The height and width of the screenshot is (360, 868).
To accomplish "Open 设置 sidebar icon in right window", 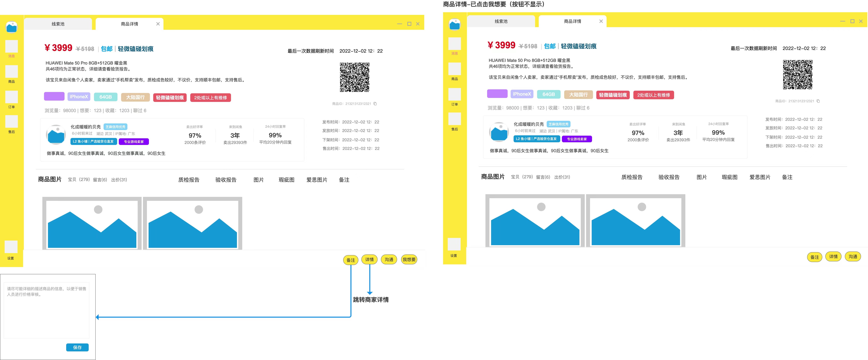I will 454,244.
